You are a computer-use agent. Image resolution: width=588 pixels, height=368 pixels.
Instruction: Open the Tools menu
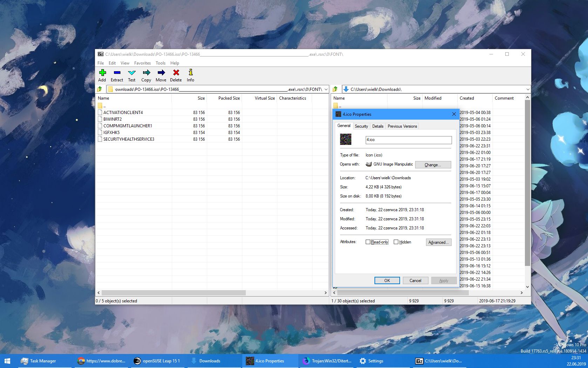[161, 63]
